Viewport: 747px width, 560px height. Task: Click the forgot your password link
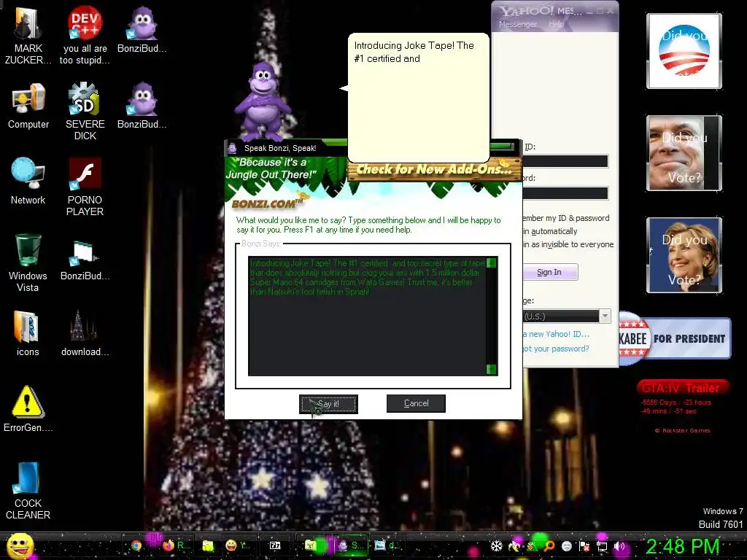[555, 349]
